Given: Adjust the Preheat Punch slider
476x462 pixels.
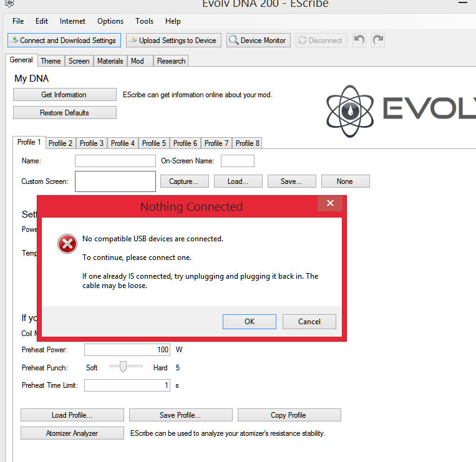Looking at the screenshot, I should [x=123, y=367].
